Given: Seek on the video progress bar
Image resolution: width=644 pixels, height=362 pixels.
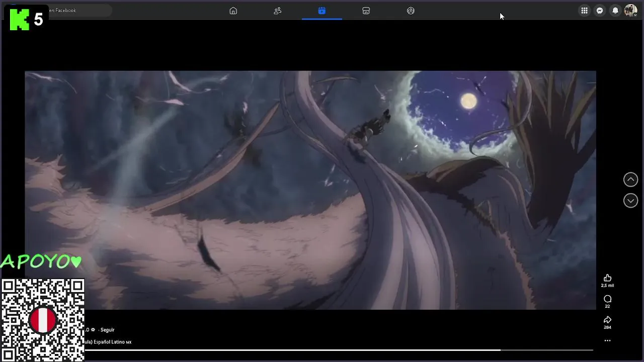Looking at the screenshot, I should pos(339,350).
